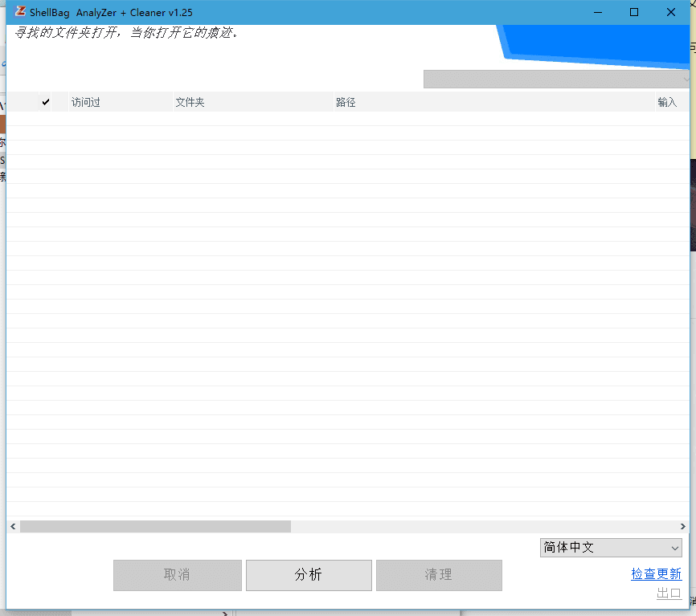Sort by the 输入 column header

(x=672, y=102)
